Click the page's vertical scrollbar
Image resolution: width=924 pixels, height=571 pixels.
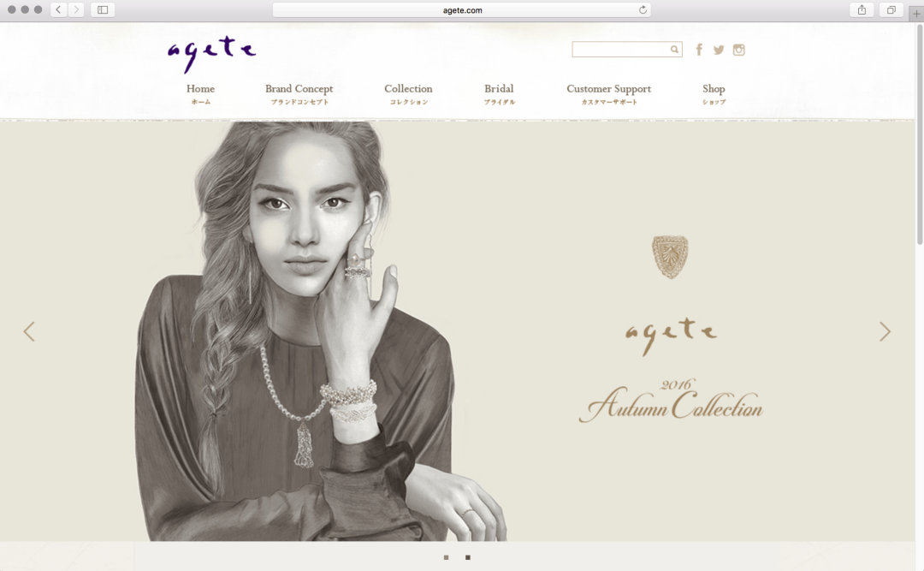pyautogui.click(x=920, y=135)
